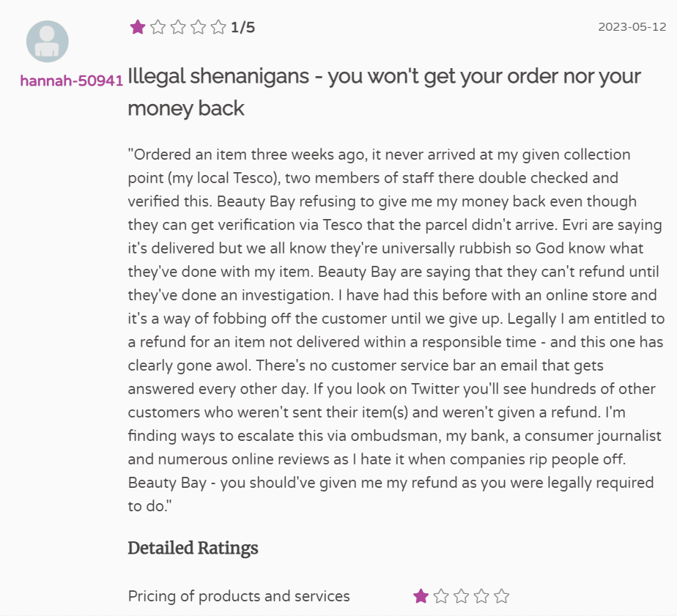Click the fifth star in overall rating

pyautogui.click(x=218, y=28)
